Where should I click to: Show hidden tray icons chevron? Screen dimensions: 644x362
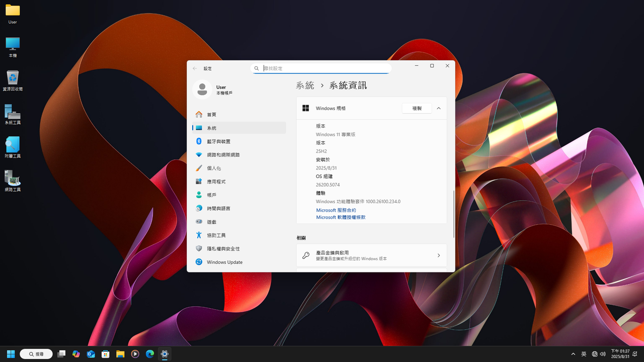[x=573, y=354]
